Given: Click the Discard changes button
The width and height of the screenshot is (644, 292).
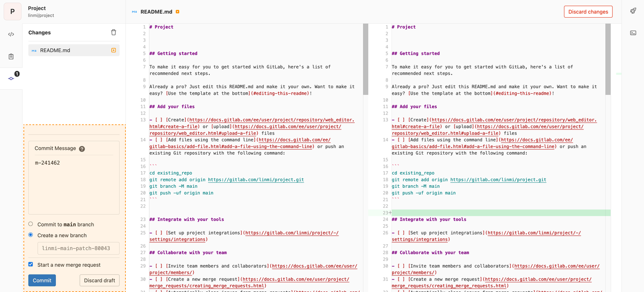Looking at the screenshot, I should (588, 12).
